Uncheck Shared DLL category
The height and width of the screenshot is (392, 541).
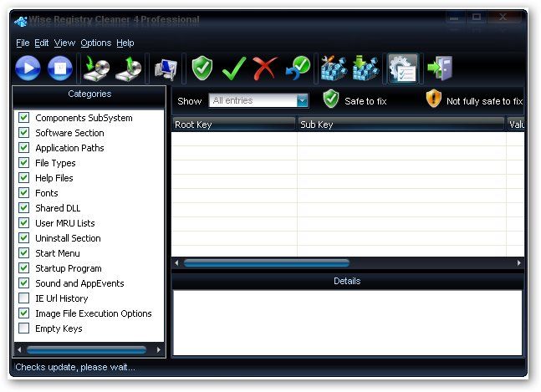[x=23, y=207]
